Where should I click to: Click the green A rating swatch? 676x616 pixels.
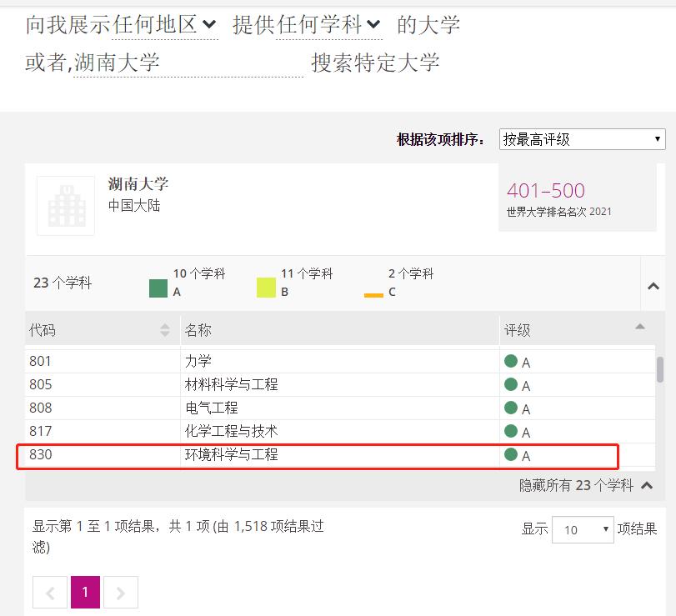[x=158, y=288]
